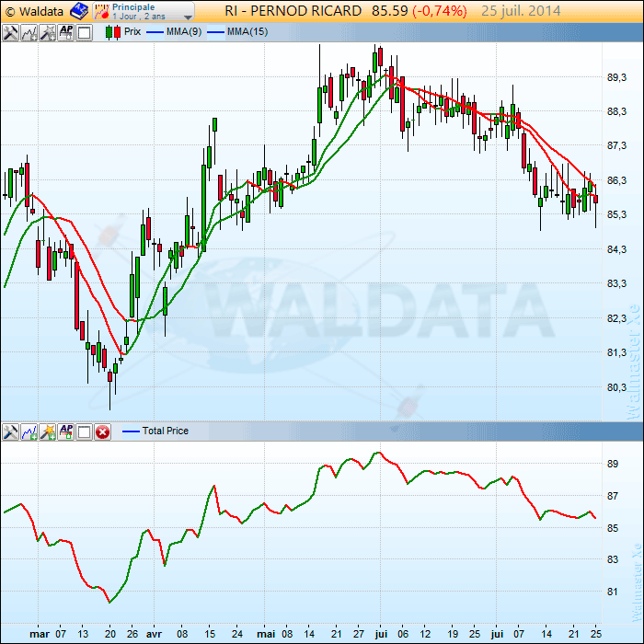Viewport: 644px width, 644px height.
Task: Add indicator to the price chart
Action: 29,32
